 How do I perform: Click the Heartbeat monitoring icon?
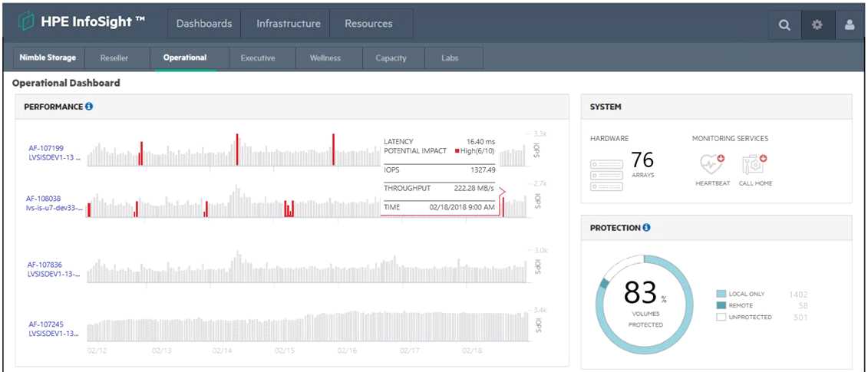pyautogui.click(x=711, y=166)
